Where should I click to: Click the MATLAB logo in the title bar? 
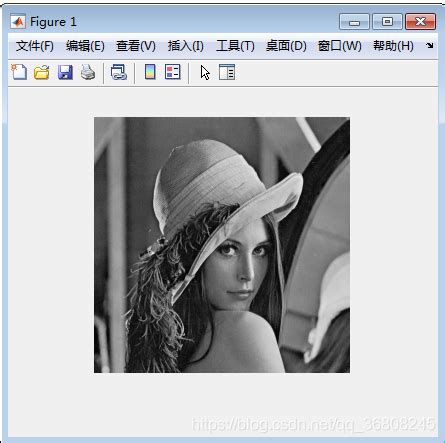pos(18,22)
